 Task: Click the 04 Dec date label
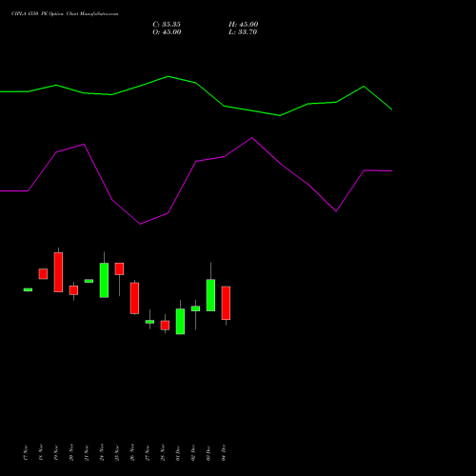click(x=224, y=452)
